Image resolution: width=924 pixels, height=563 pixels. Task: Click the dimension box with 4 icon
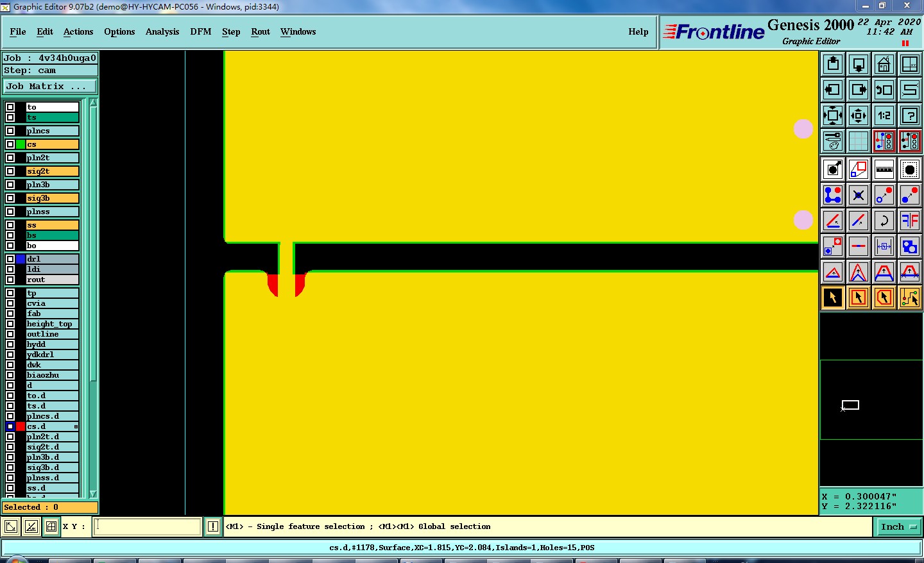coord(884,246)
